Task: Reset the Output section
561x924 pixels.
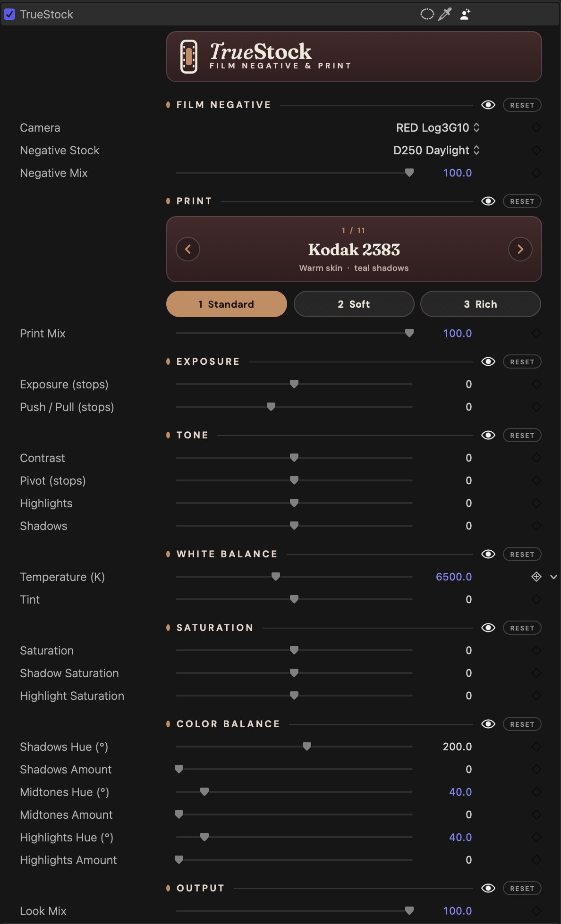Action: (522, 888)
